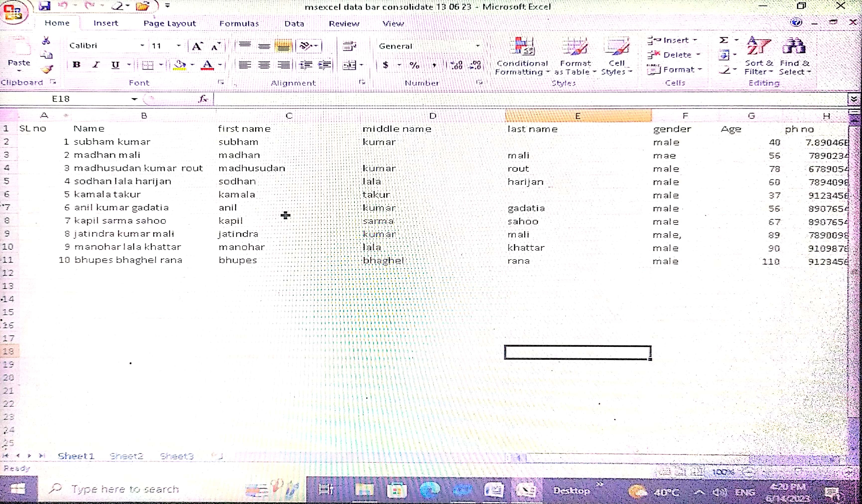Toggle Bold formatting

[77, 65]
